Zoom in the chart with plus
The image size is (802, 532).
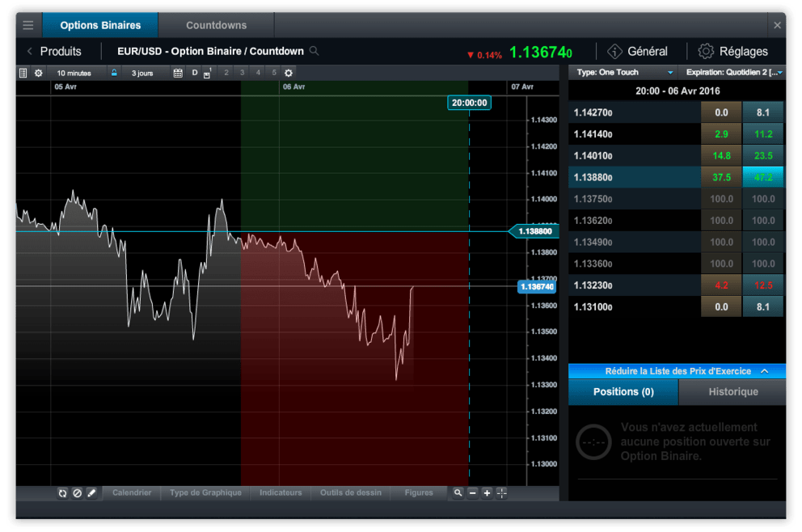point(487,492)
